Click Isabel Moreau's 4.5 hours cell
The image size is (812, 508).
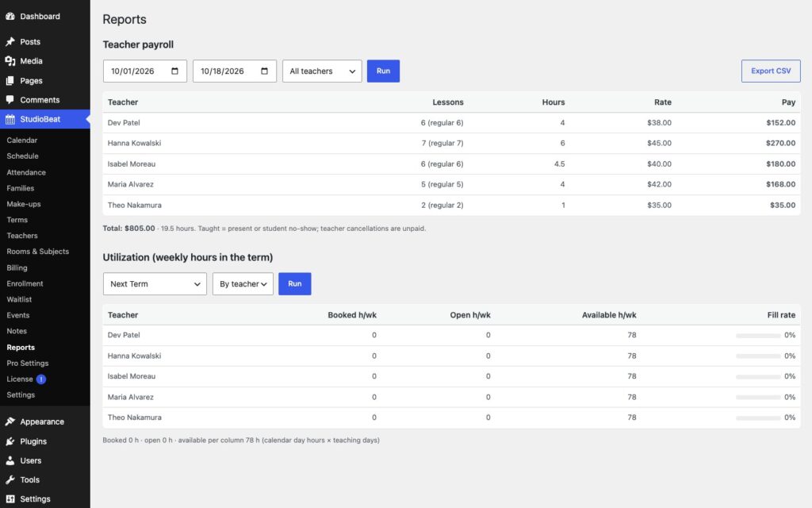point(559,164)
